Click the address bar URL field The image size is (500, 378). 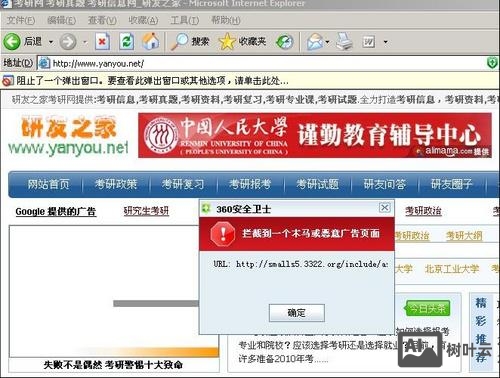point(268,63)
